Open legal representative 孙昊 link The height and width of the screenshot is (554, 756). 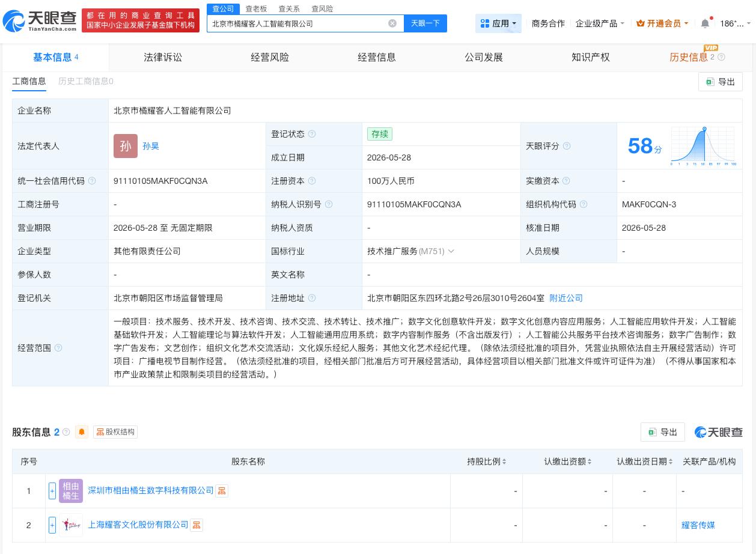[x=151, y=146]
